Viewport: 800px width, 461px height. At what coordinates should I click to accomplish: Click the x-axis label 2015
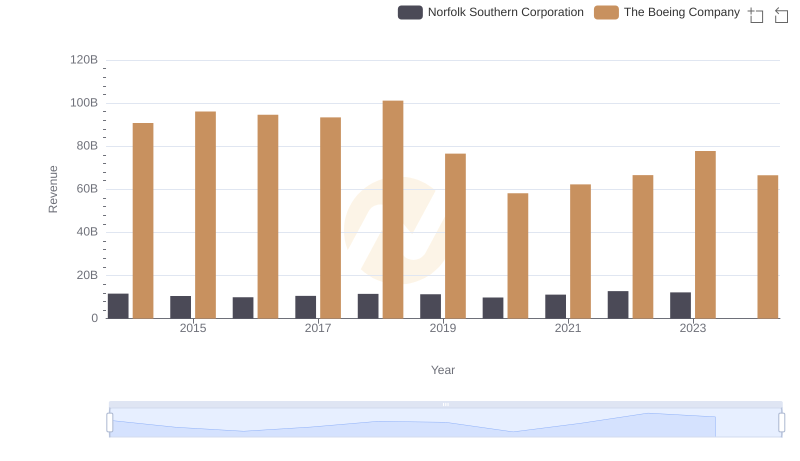pos(193,328)
